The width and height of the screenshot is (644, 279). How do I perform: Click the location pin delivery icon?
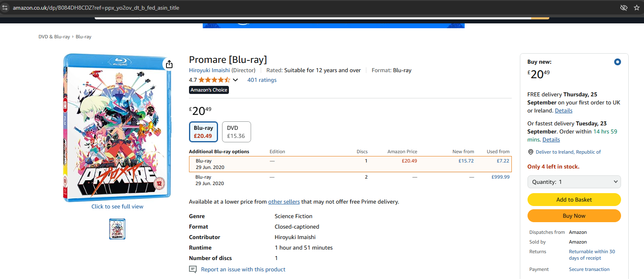(x=531, y=152)
